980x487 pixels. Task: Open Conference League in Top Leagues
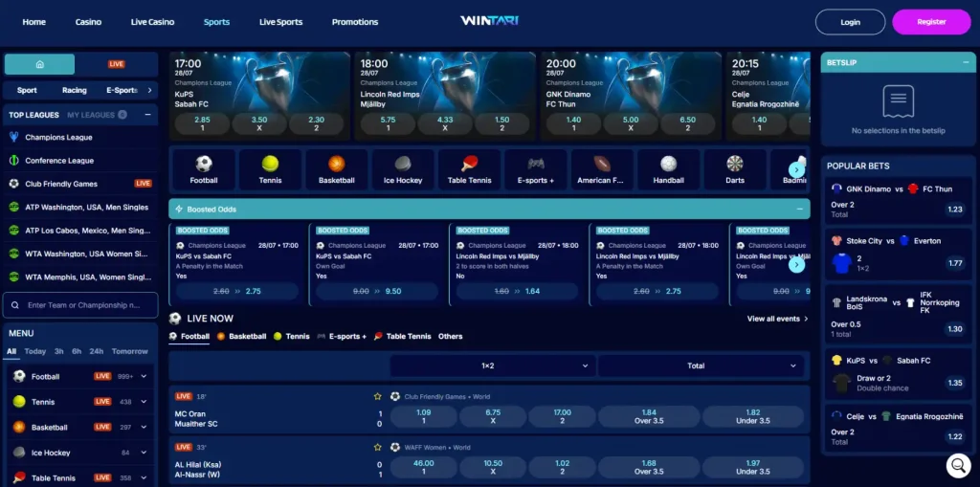(80, 161)
